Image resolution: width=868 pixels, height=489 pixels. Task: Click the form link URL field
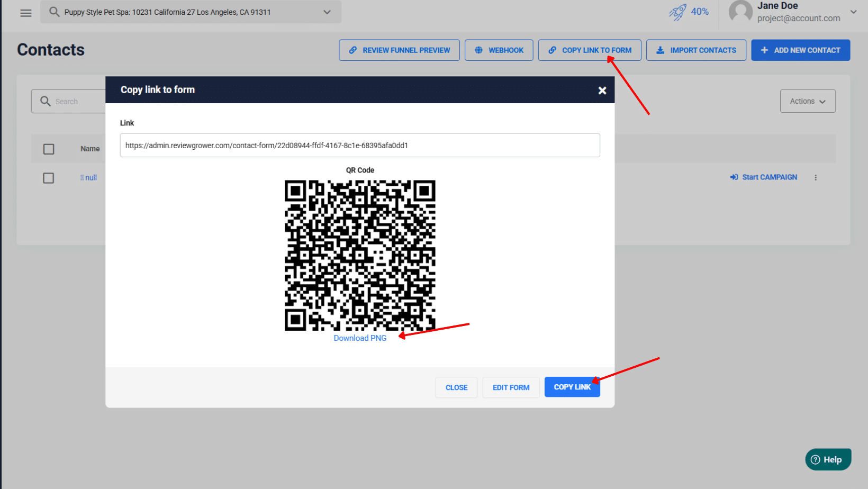360,145
